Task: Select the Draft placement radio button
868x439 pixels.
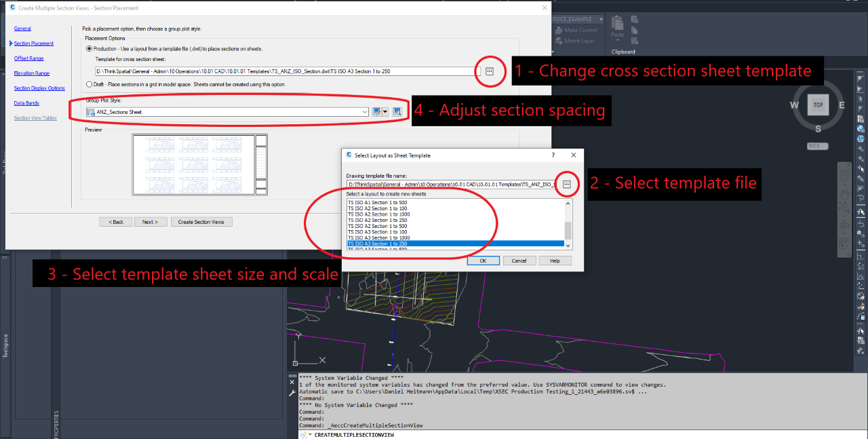Action: click(x=89, y=84)
